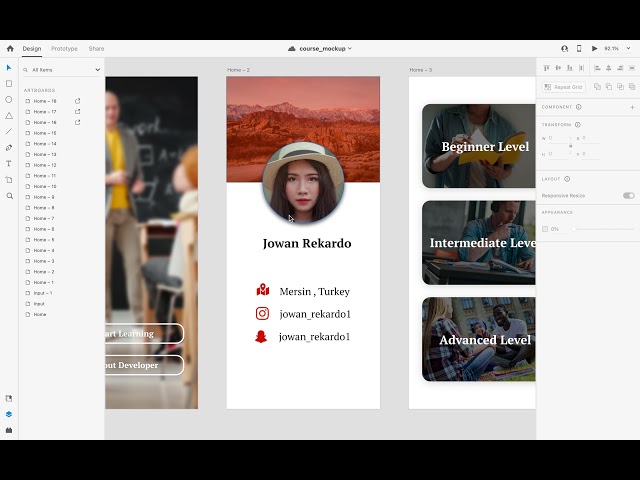Click the Home icon in the top bar
The height and width of the screenshot is (480, 640).
[x=10, y=49]
